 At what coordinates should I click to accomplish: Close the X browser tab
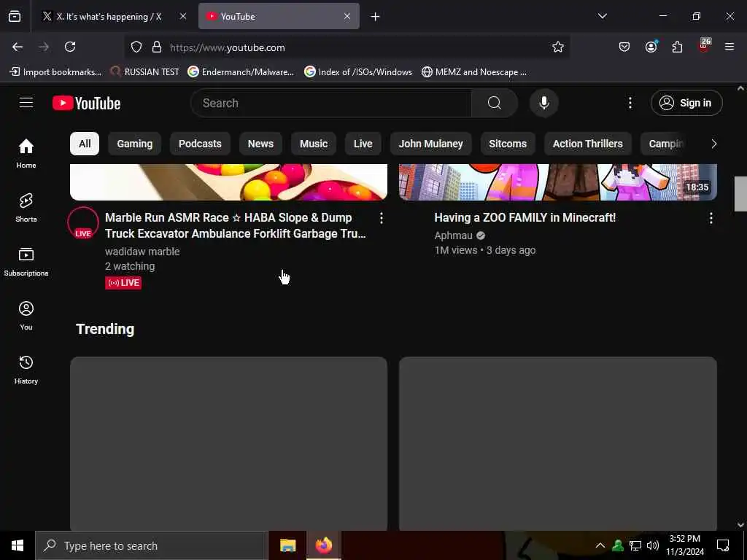click(x=183, y=16)
